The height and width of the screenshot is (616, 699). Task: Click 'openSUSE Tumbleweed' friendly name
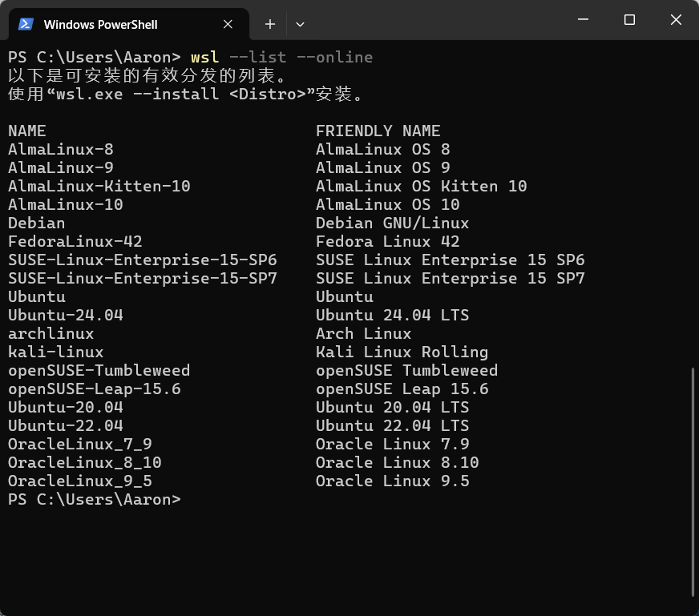407,371
